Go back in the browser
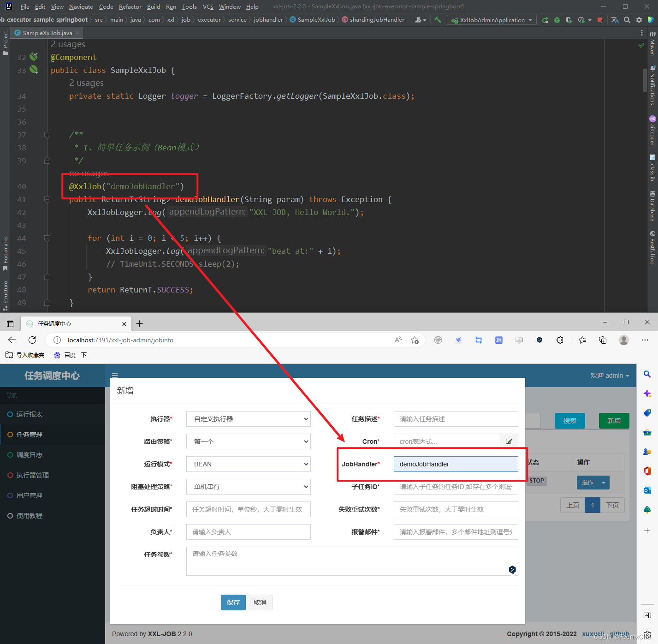This screenshot has height=644, width=658. pyautogui.click(x=12, y=340)
